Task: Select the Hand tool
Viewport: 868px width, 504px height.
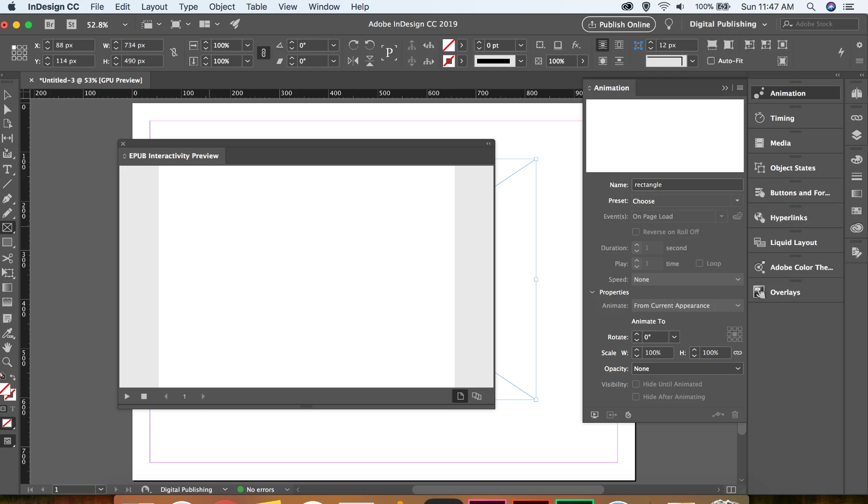Action: coord(7,347)
